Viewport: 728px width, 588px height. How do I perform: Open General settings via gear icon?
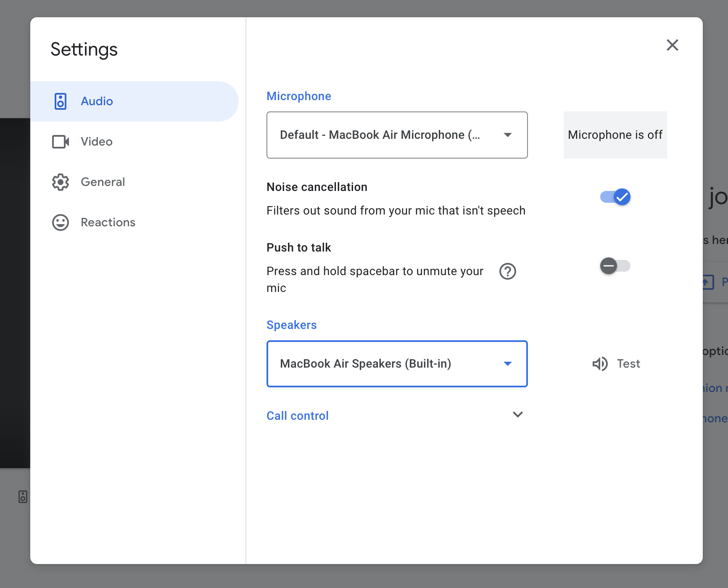(x=61, y=182)
